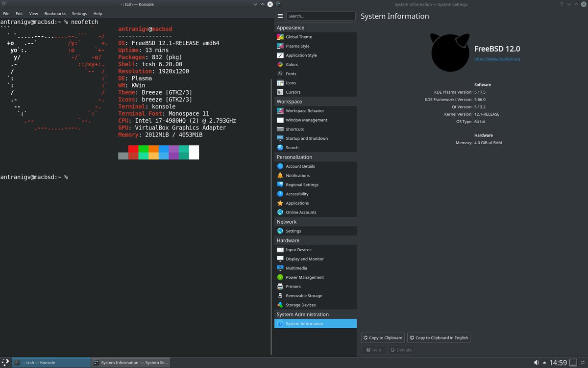Open Power Management settings

coord(316,277)
